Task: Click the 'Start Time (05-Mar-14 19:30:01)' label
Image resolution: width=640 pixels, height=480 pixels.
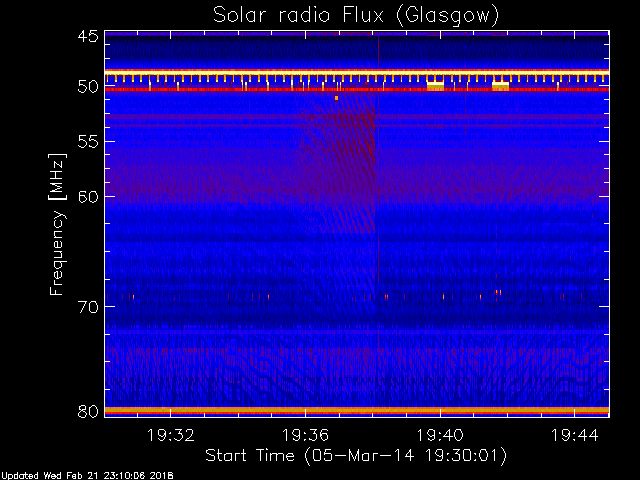Action: coord(356,456)
